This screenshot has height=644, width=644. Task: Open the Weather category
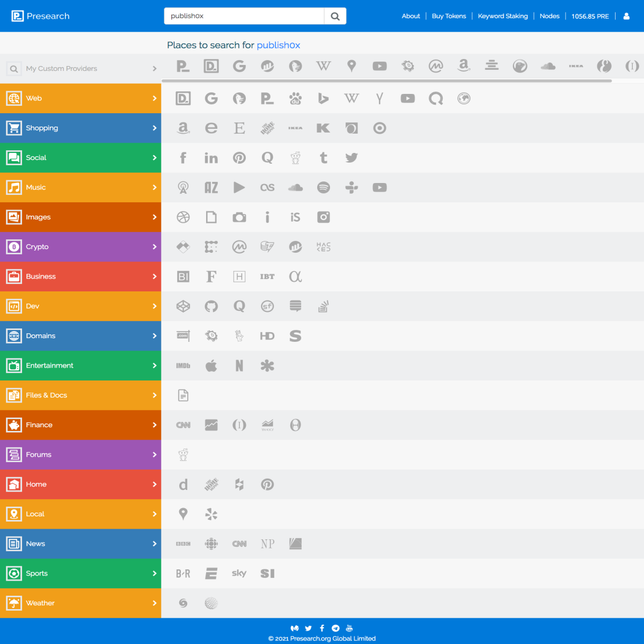click(x=80, y=603)
